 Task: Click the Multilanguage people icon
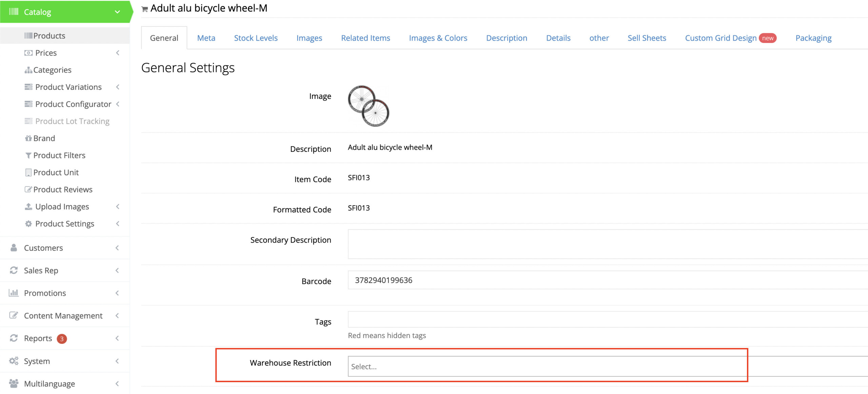[x=14, y=383]
